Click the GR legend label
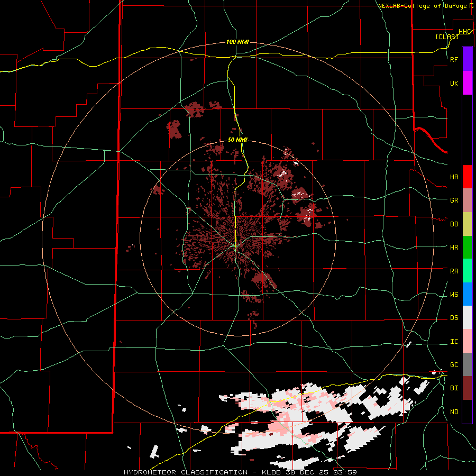 pos(454,200)
